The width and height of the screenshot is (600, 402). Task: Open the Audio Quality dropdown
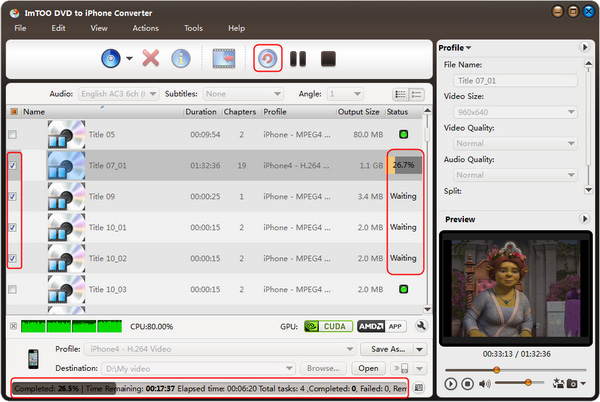pos(515,175)
